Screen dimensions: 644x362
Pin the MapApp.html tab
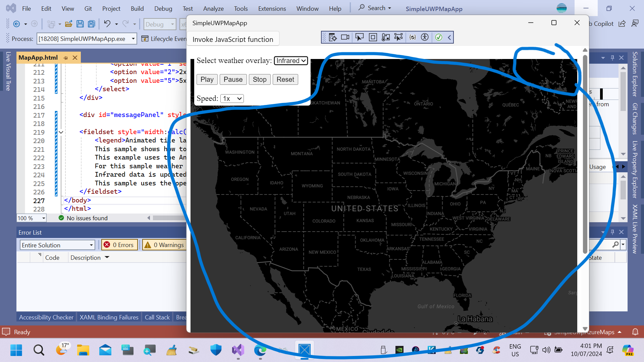pos(66,58)
